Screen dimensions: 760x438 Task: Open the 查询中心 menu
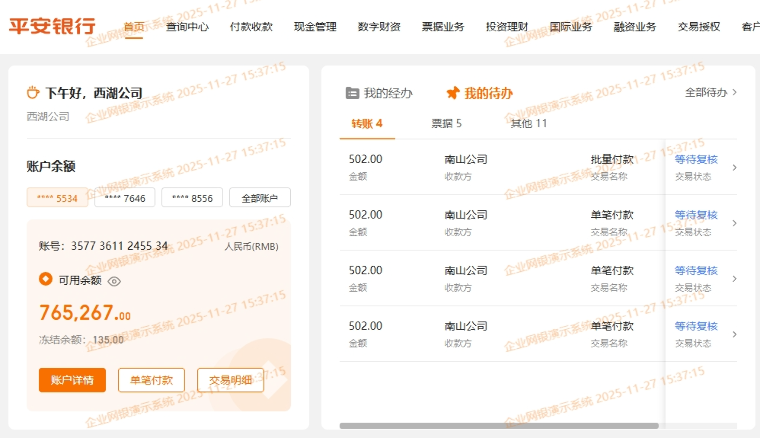[x=187, y=27]
